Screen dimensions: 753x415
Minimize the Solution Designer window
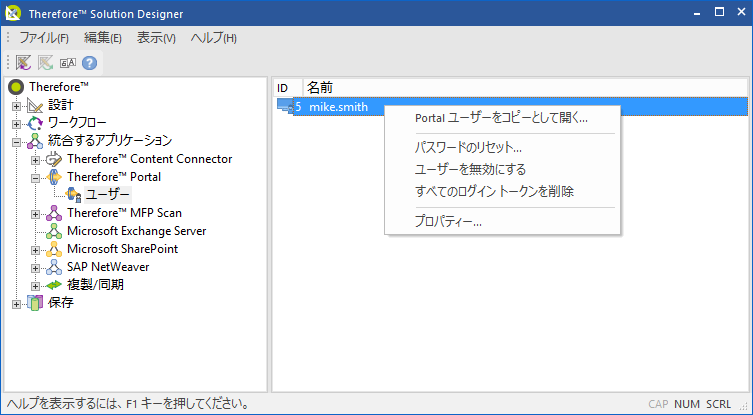(x=697, y=12)
